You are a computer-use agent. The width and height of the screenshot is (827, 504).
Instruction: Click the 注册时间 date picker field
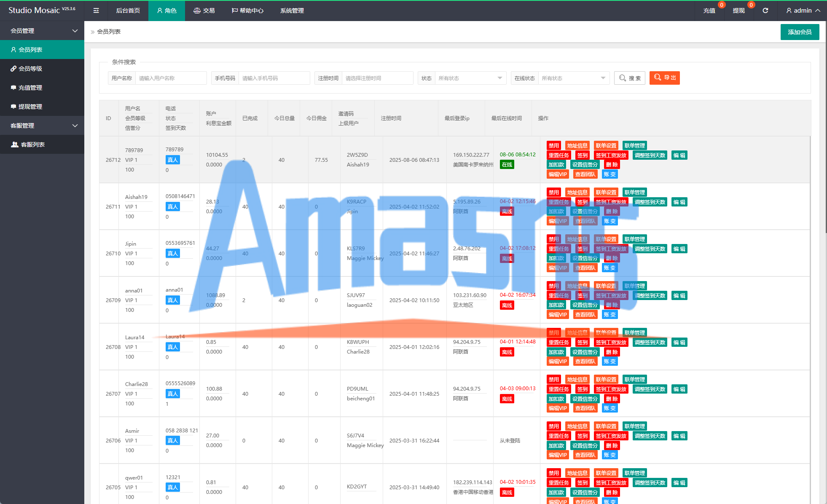(377, 78)
